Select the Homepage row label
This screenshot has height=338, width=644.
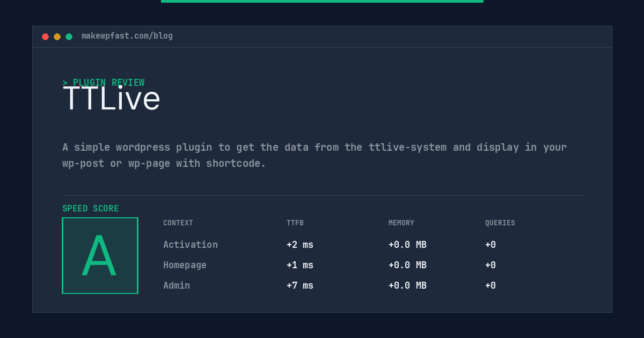[185, 265]
